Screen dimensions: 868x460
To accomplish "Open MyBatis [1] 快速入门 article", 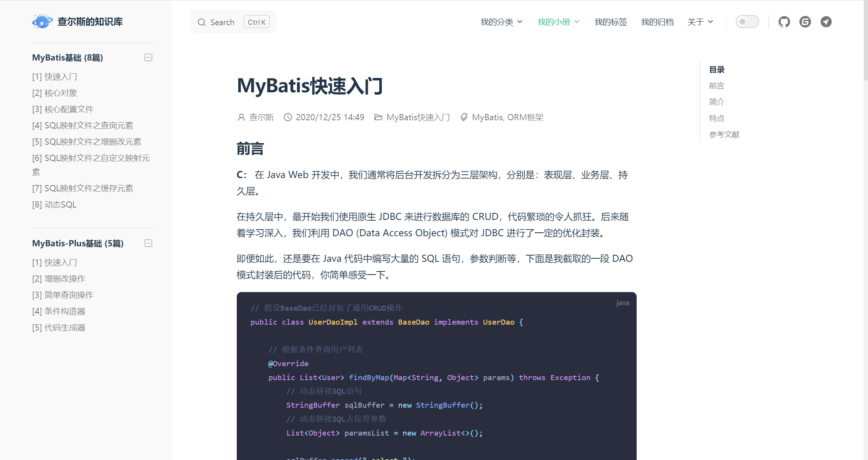I will [55, 77].
